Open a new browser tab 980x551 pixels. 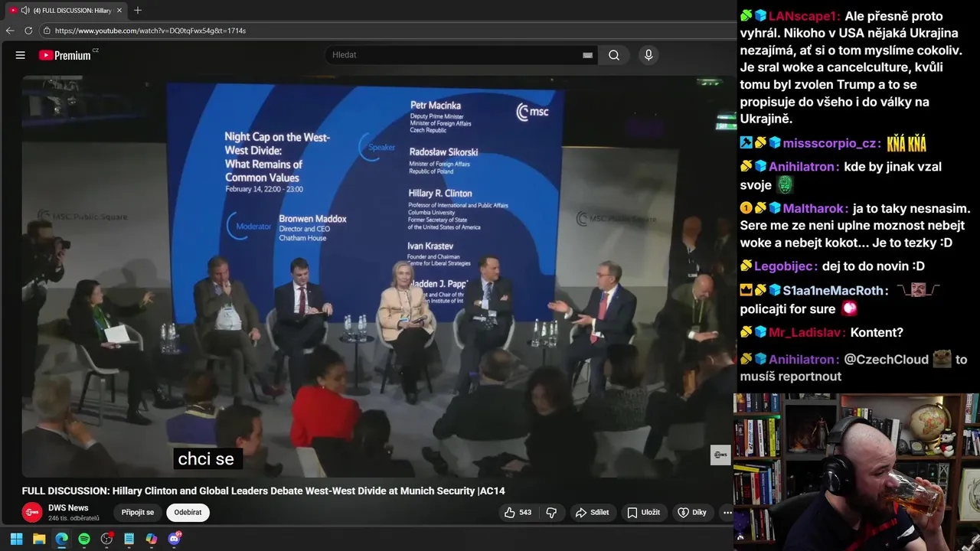click(138, 11)
